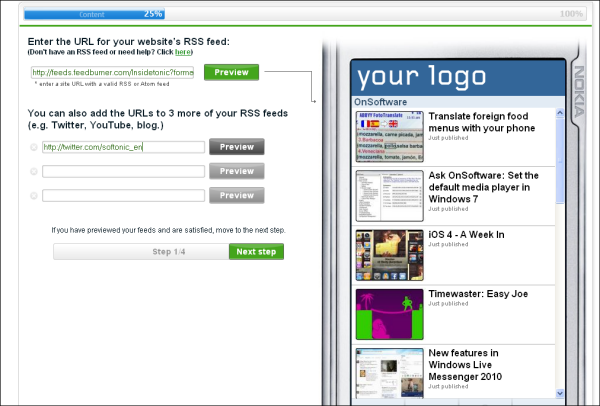This screenshot has width=600, height=406.
Task: Click the iOS 4 A Week In thumbnail
Action: coord(388,254)
